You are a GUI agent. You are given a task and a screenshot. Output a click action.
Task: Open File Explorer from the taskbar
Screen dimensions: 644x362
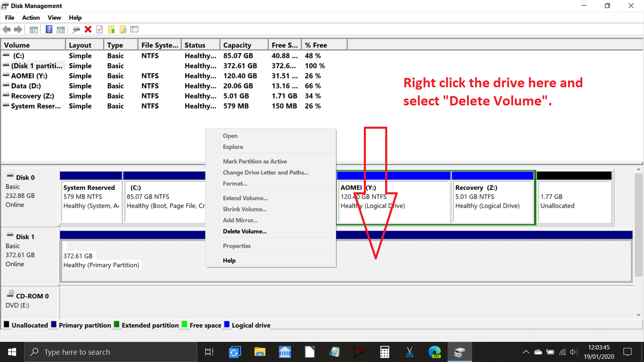pyautogui.click(x=260, y=352)
